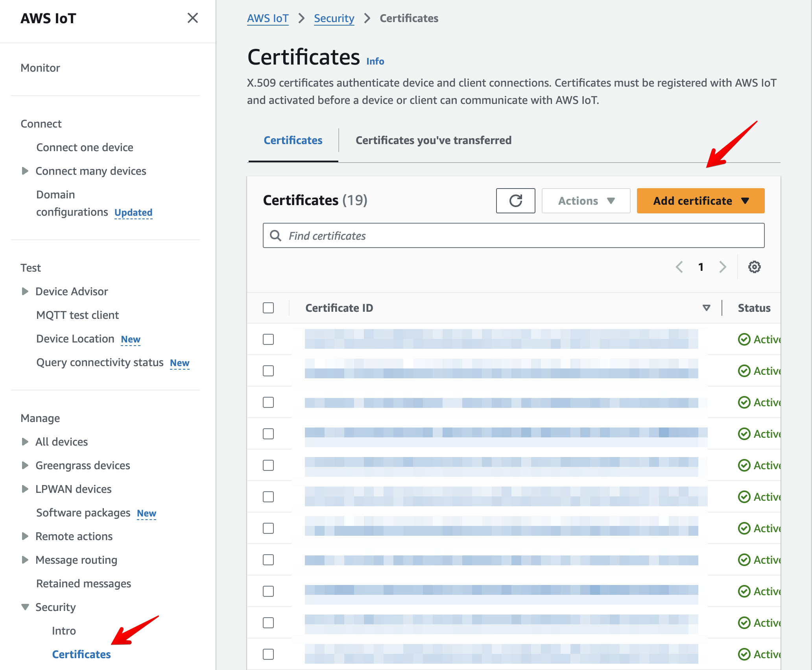Image resolution: width=812 pixels, height=670 pixels.
Task: Check the fifth certificate row checkbox
Action: point(268,465)
